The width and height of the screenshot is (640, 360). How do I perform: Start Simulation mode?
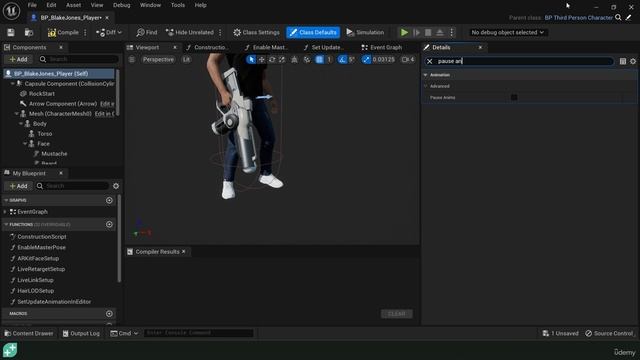click(x=365, y=32)
